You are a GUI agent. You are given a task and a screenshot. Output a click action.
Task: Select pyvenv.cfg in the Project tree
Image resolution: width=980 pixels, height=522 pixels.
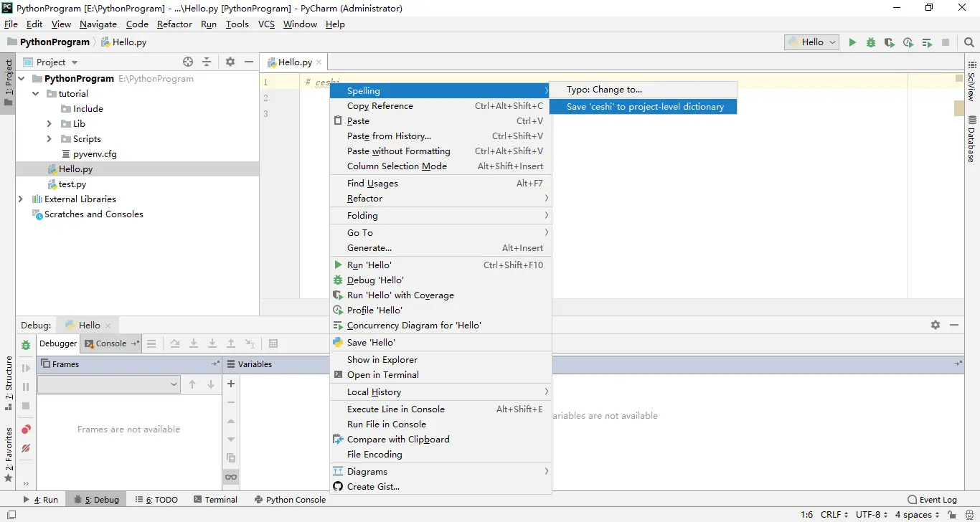tap(95, 154)
